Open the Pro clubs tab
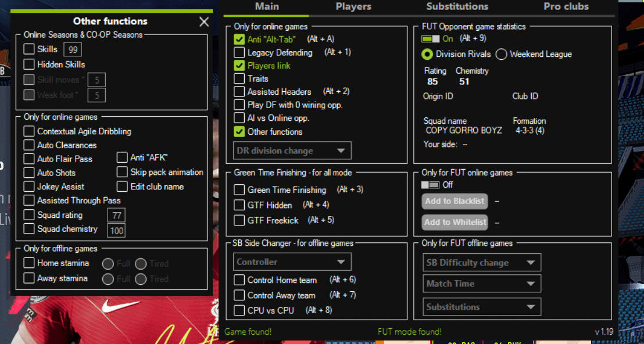The height and width of the screenshot is (344, 644). click(x=566, y=6)
